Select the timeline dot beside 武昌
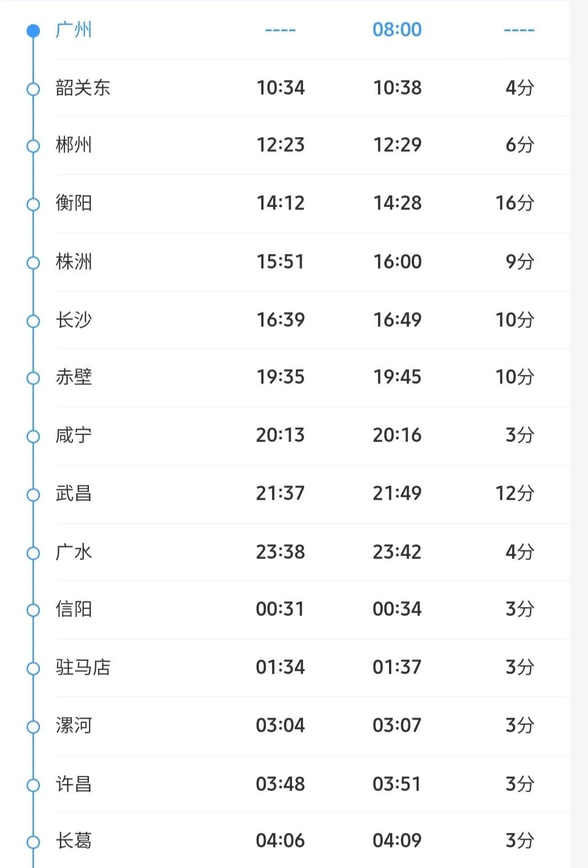The height and width of the screenshot is (868, 588). click(x=34, y=494)
